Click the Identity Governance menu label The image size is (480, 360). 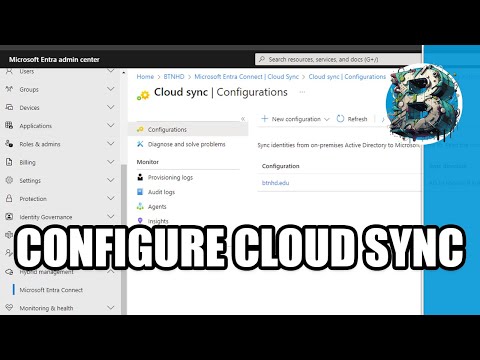[46, 217]
